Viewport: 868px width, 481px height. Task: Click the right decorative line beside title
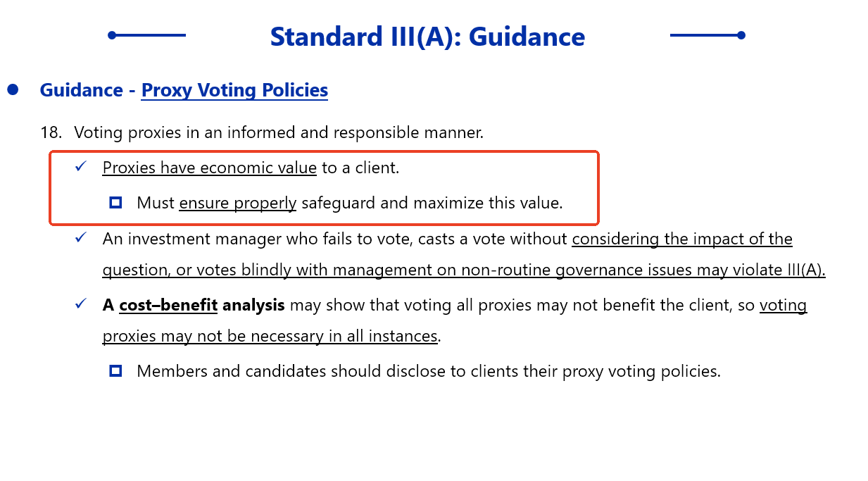707,35
